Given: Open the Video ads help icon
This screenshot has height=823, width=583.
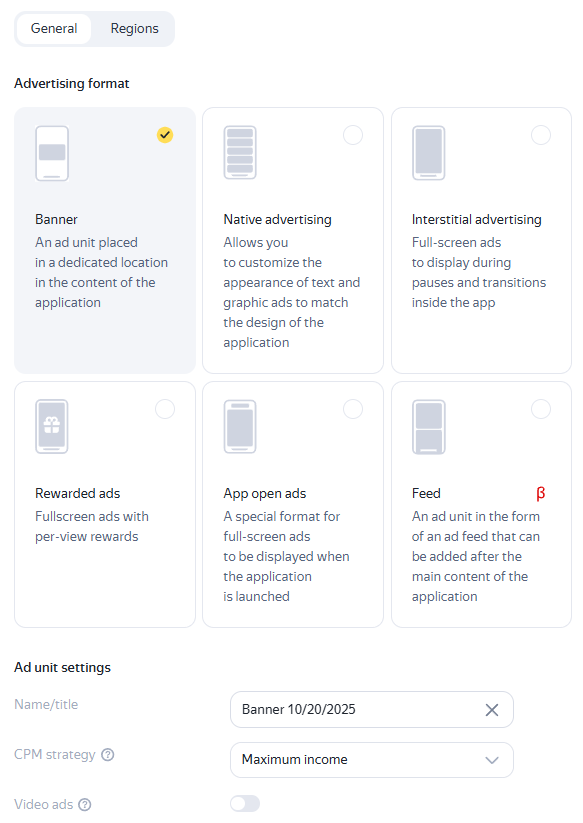Looking at the screenshot, I should point(84,805).
